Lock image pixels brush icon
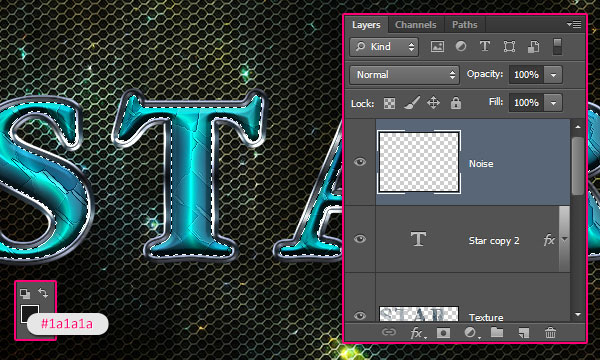This screenshot has height=360, width=600. pyautogui.click(x=412, y=103)
